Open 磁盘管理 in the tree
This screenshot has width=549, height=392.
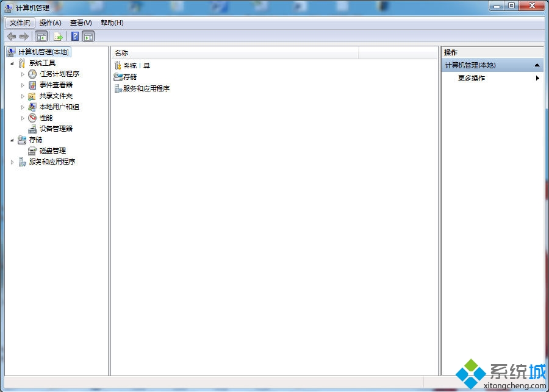52,151
